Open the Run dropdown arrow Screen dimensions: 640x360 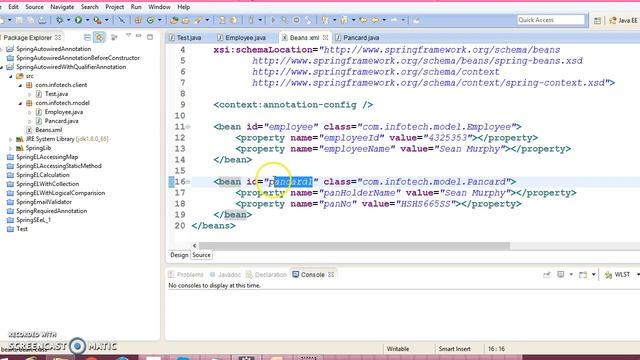point(87,20)
